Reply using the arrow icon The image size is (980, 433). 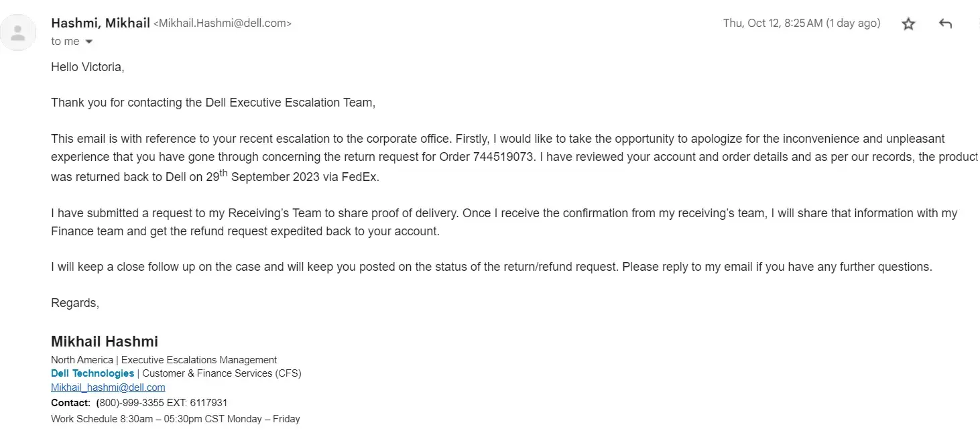click(x=945, y=24)
